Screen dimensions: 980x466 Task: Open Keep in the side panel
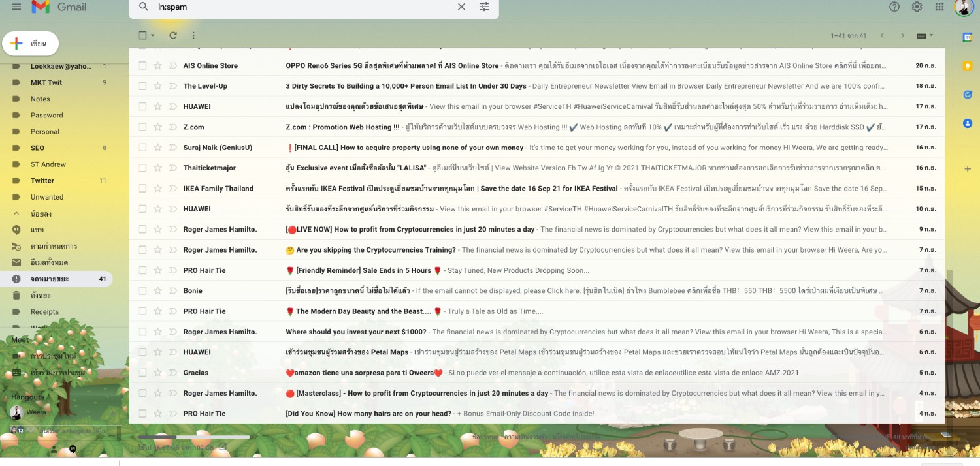[968, 66]
